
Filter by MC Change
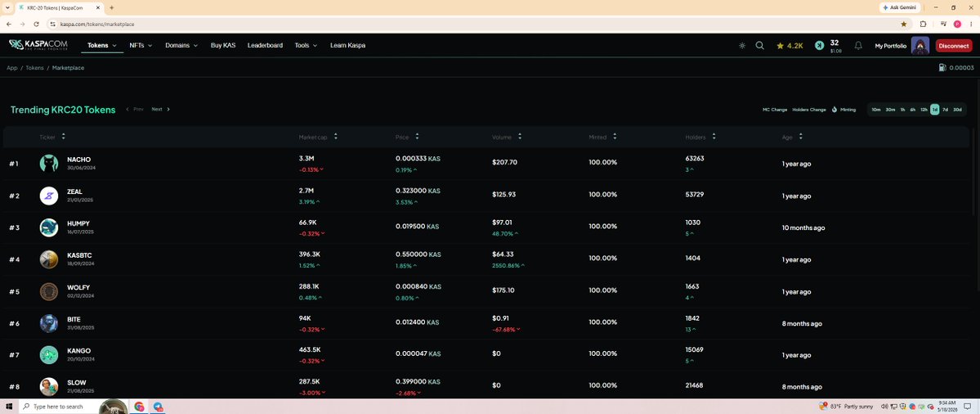(775, 110)
